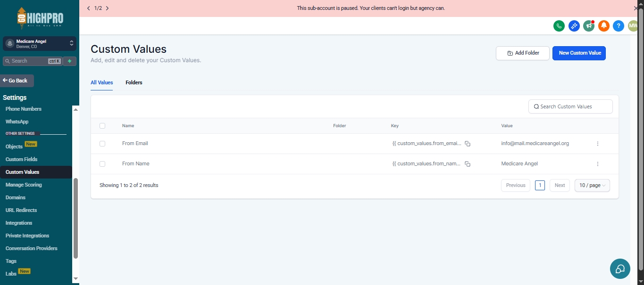This screenshot has width=644, height=285.
Task: Click the Previous pagination button
Action: pos(516,185)
